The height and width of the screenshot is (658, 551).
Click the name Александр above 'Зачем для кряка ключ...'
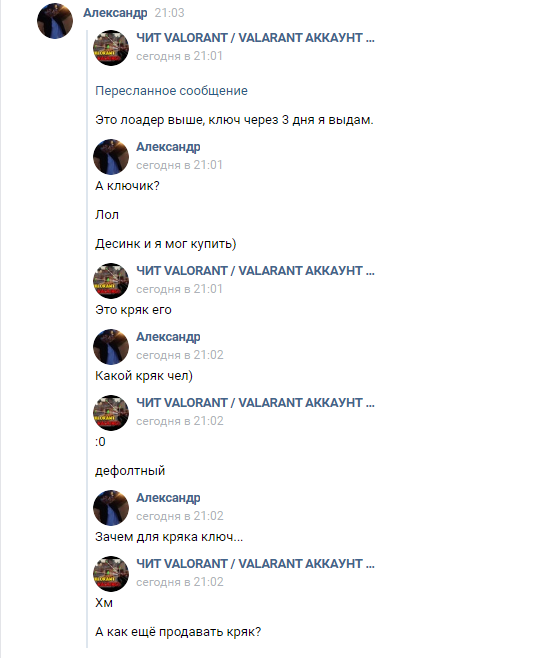168,498
